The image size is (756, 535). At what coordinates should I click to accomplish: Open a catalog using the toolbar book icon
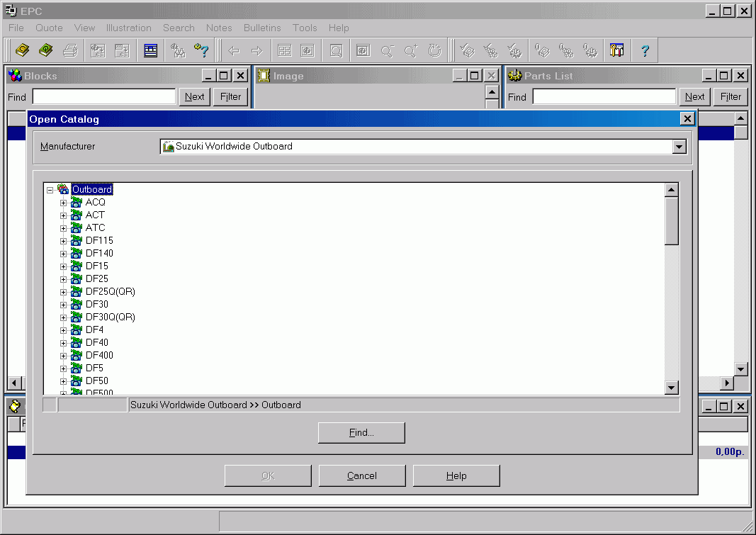point(22,50)
